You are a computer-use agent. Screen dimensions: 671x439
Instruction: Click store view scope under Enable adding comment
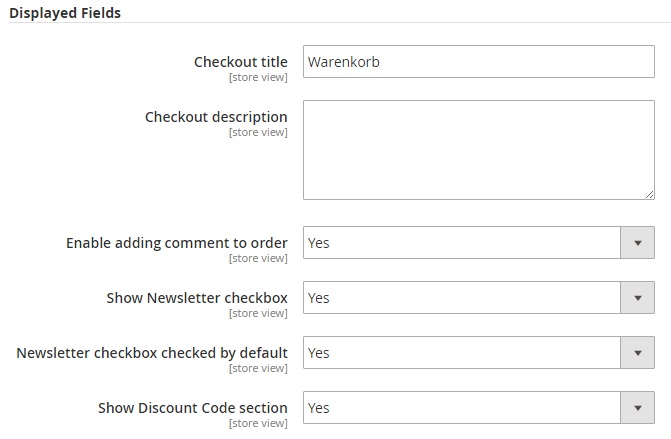258,258
